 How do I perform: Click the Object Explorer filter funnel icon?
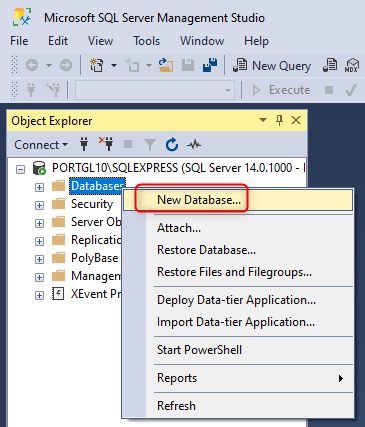click(150, 145)
